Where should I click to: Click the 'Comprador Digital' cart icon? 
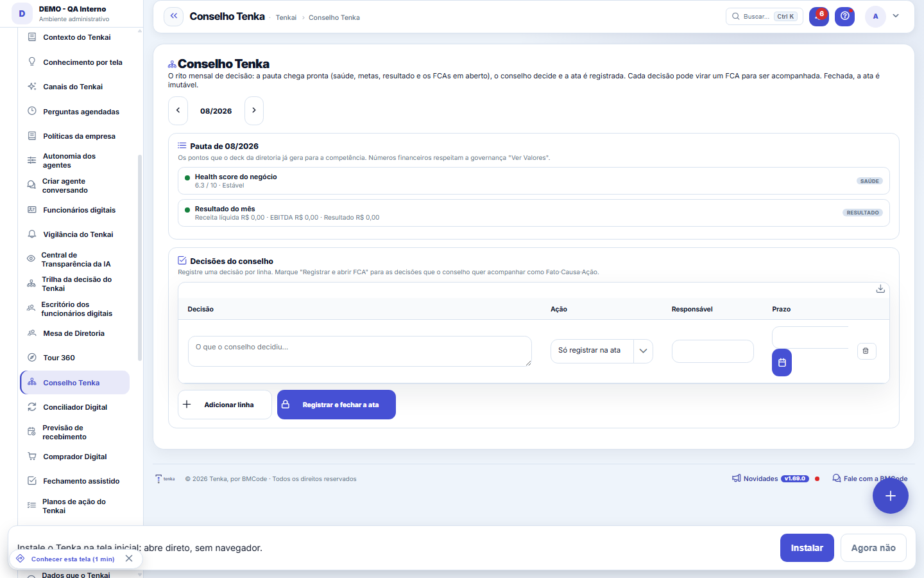(x=32, y=457)
